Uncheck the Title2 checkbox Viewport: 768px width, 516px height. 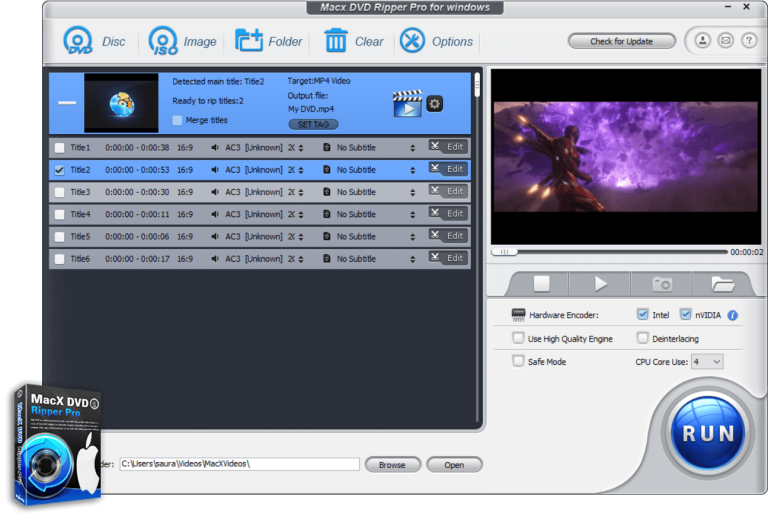pyautogui.click(x=59, y=170)
